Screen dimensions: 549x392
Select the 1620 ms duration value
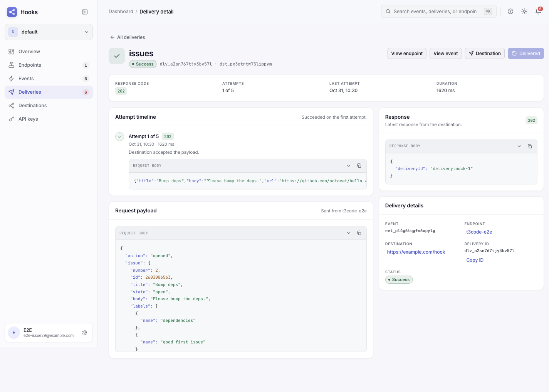[x=445, y=91]
